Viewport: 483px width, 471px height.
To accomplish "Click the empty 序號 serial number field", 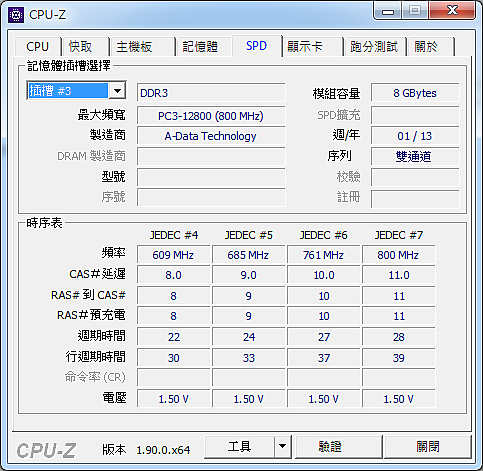I will click(211, 198).
